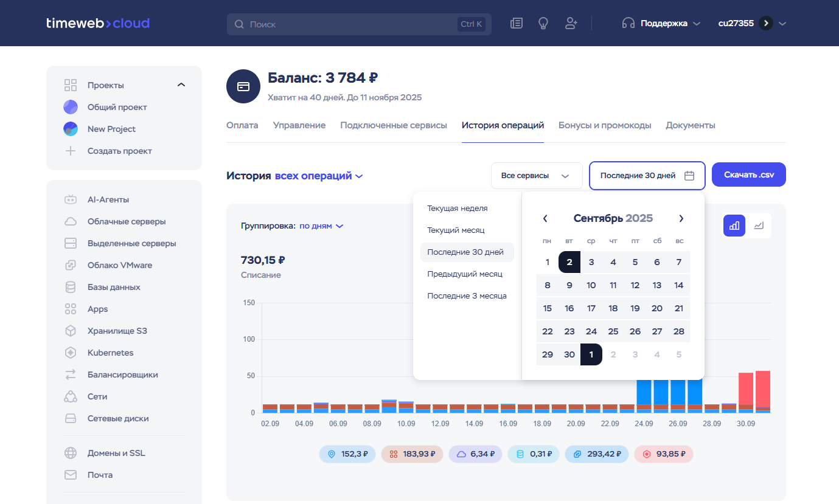Toggle the red 93,85 ₽ legend chip
Viewport: 839px width, 504px height.
[664, 454]
